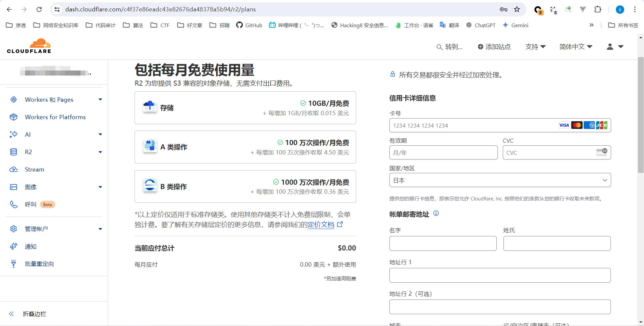The image size is (644, 326).
Task: Click 折叠边栏 label
Action: [35, 314]
